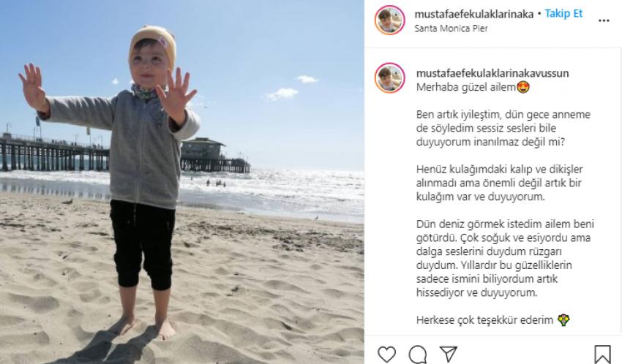
Task: Open the three-dot more options menu
Action: pyautogui.click(x=604, y=20)
